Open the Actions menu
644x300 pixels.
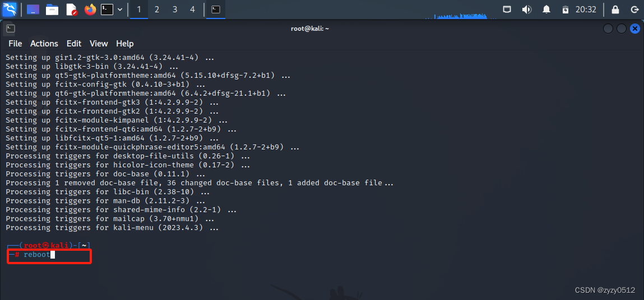(x=44, y=44)
